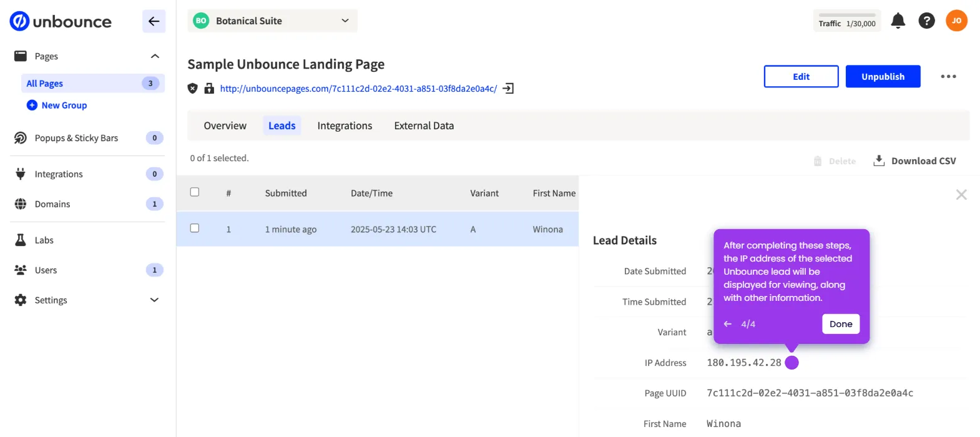
Task: Click the purple hotspot beside IP address
Action: [791, 363]
